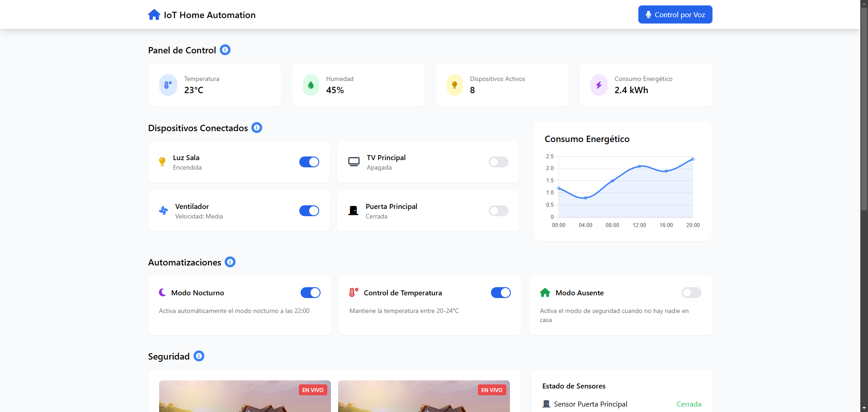Click the Control por Voz button
The image size is (868, 412).
(x=675, y=14)
